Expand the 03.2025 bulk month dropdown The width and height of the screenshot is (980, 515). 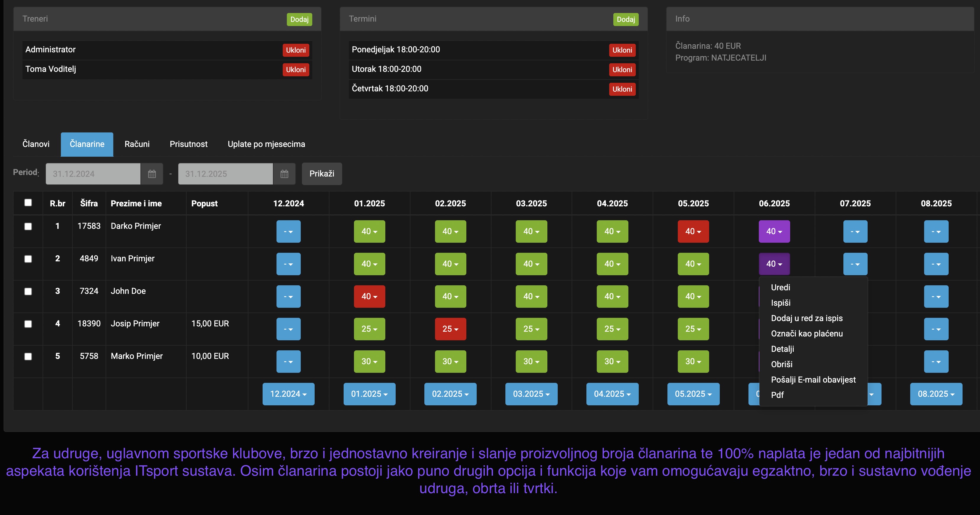point(531,394)
